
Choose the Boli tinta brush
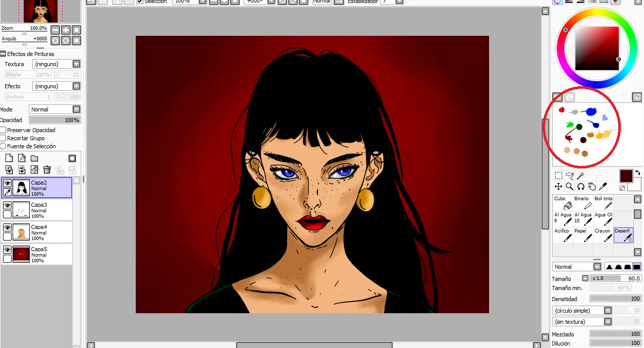[604, 203]
